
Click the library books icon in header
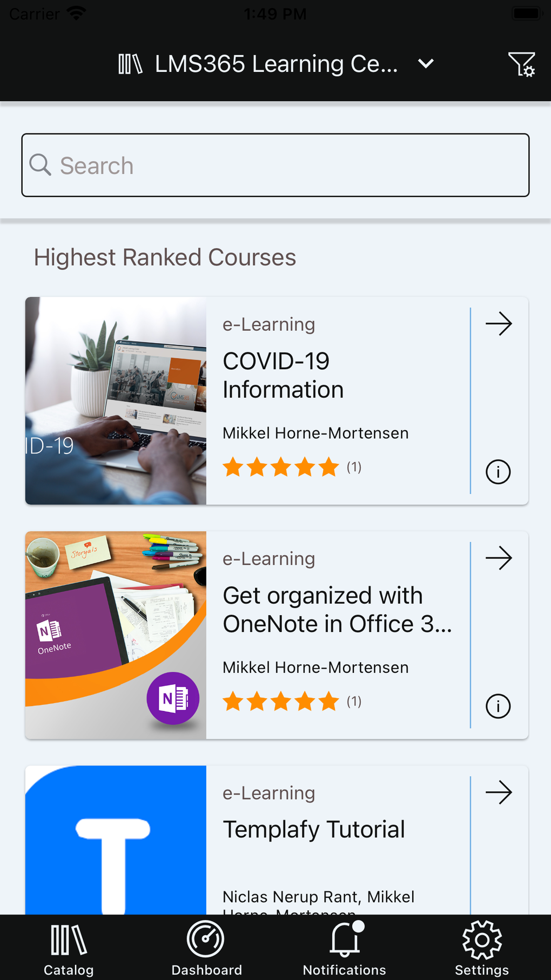130,64
